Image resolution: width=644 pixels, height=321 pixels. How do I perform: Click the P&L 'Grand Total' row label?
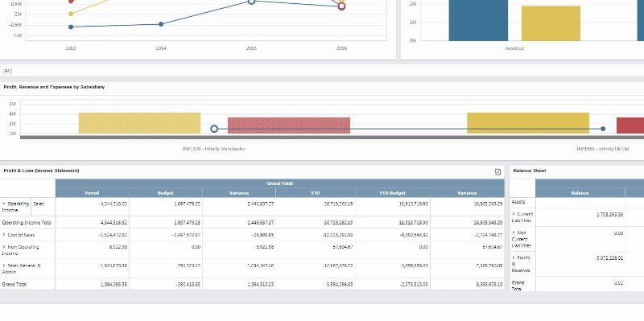[x=14, y=284]
